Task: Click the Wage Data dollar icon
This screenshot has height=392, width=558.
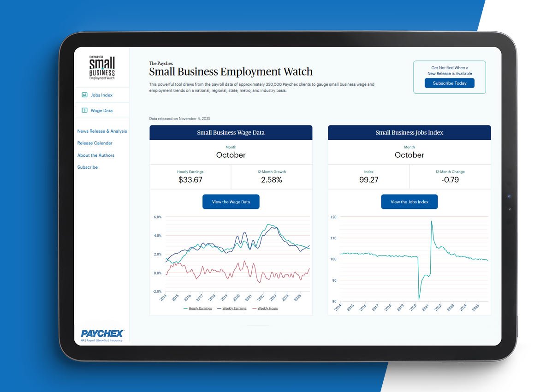Action: (x=85, y=110)
